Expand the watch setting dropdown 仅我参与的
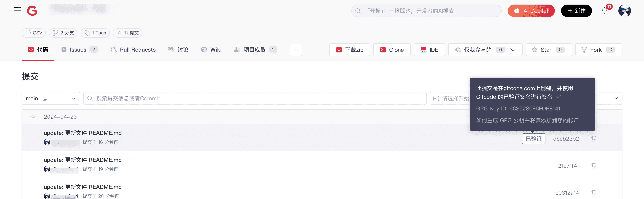 [513, 50]
